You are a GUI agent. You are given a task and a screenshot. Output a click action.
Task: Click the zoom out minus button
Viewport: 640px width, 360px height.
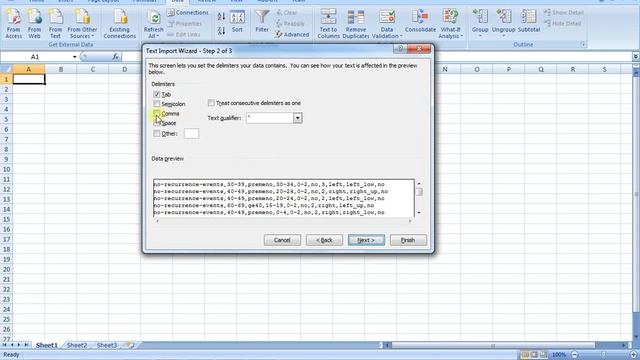574,355
